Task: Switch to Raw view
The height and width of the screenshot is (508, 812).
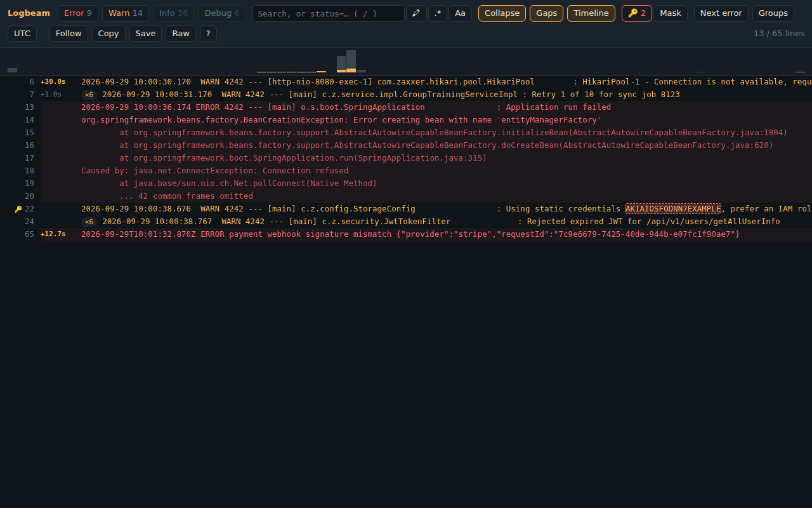Action: coord(181,34)
